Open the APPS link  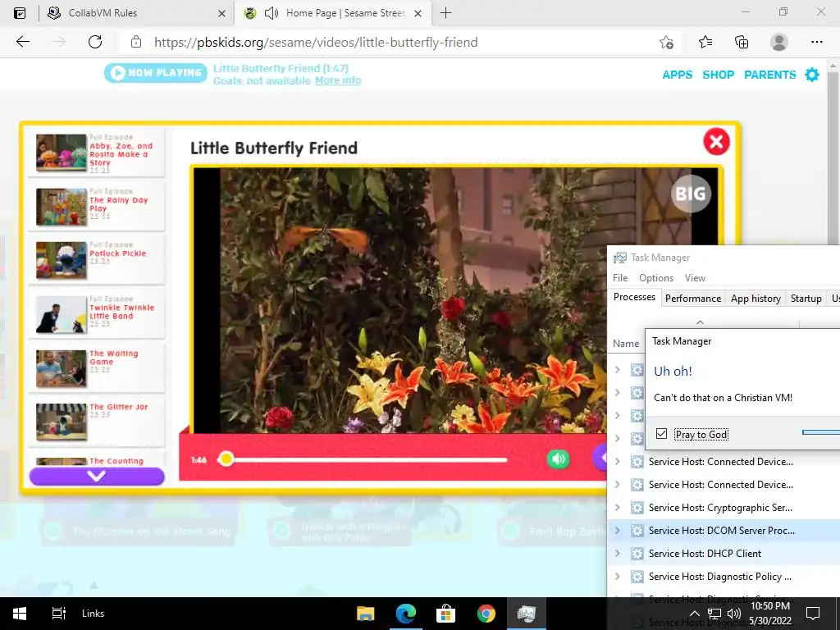tap(677, 75)
